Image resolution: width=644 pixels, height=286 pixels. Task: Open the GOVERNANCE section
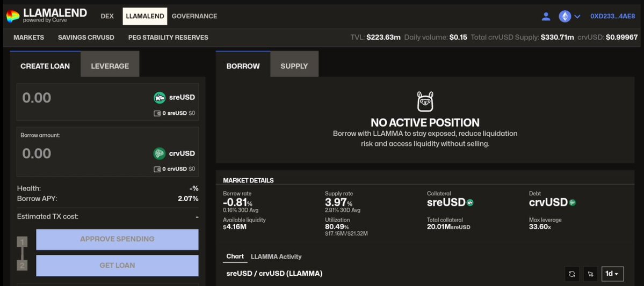(194, 17)
